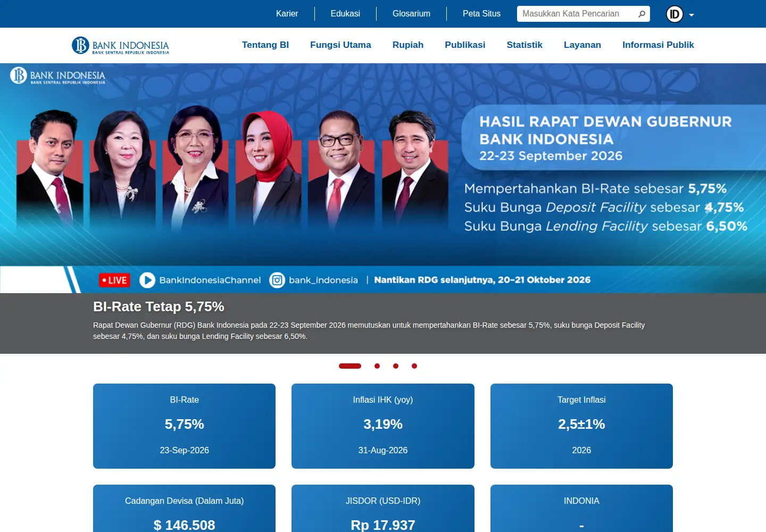The height and width of the screenshot is (532, 766).
Task: Open the Fungsi Utama menu
Action: click(x=340, y=45)
